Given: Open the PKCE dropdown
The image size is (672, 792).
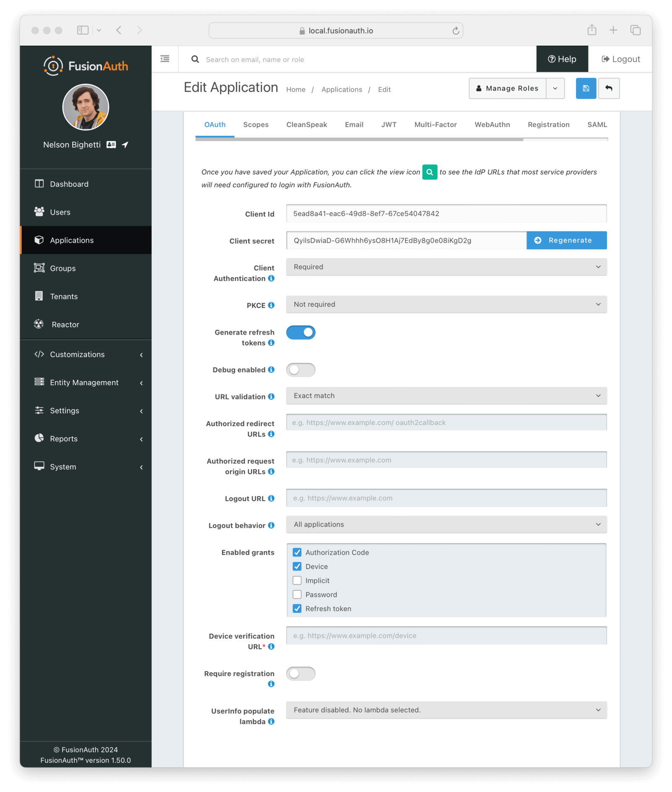Looking at the screenshot, I should tap(446, 304).
